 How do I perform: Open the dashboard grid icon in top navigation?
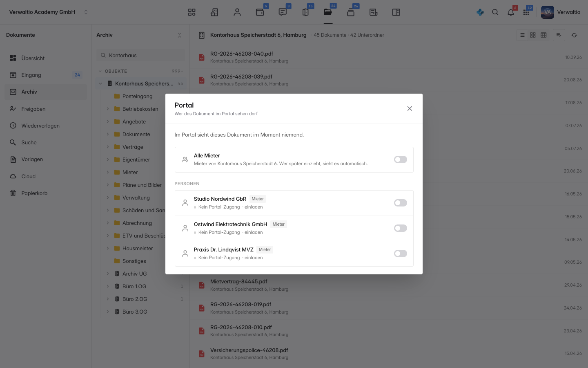pyautogui.click(x=192, y=12)
